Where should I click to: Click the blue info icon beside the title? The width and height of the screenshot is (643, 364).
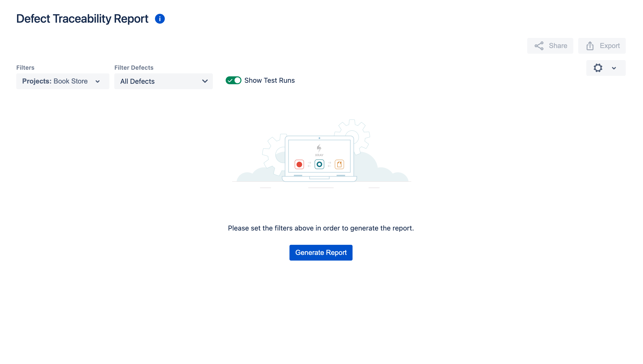[160, 19]
